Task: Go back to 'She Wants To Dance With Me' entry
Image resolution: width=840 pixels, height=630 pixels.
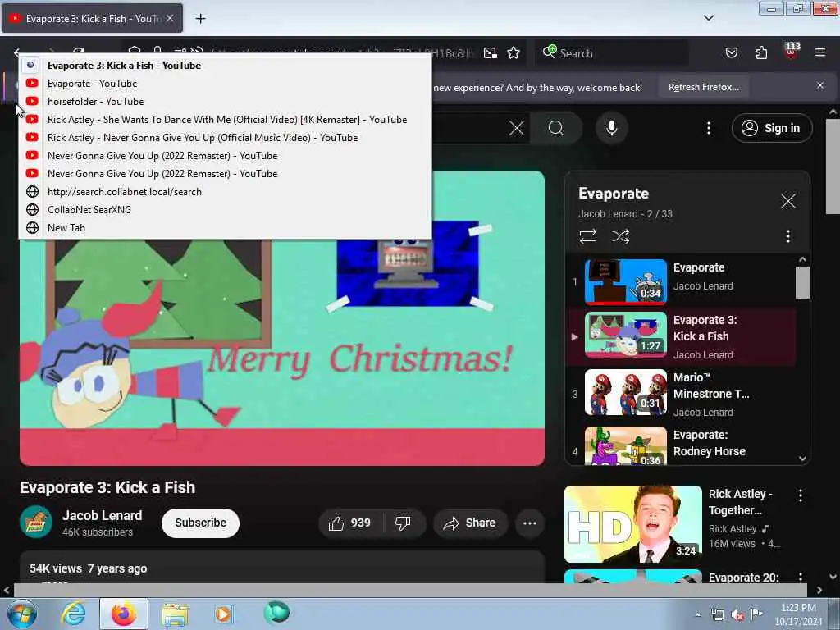Action: [x=225, y=120]
